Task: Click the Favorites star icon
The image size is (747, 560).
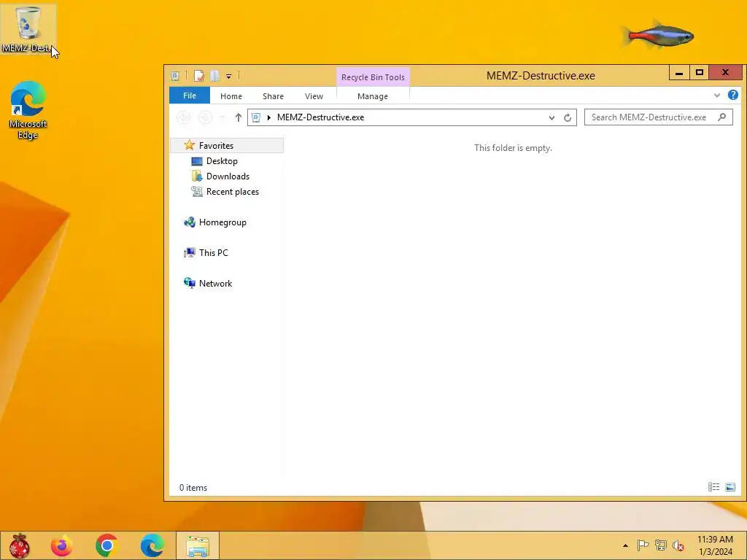Action: point(189,145)
